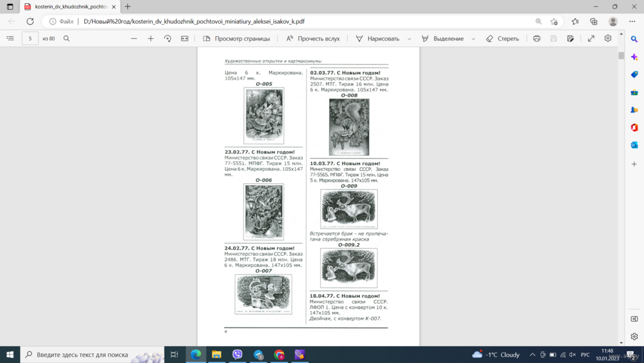Expand the Нарисовать pen options dropdown
The image size is (644, 363).
pos(410,39)
